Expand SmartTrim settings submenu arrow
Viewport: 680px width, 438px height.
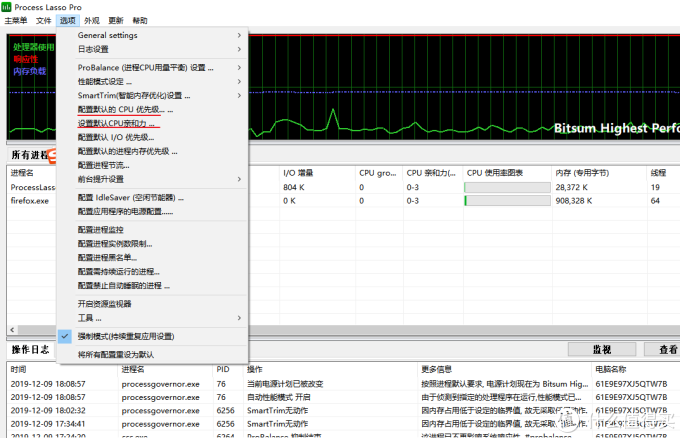point(239,95)
